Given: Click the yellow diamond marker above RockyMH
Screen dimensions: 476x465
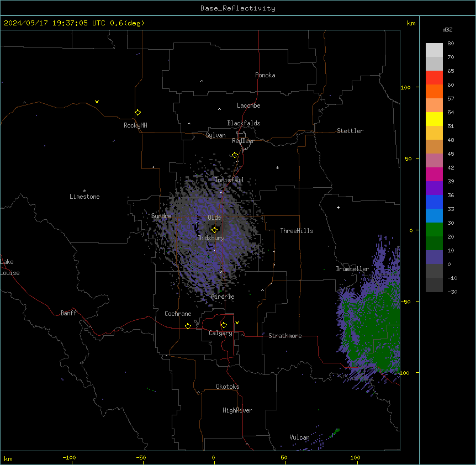Looking at the screenshot, I should (x=137, y=112).
